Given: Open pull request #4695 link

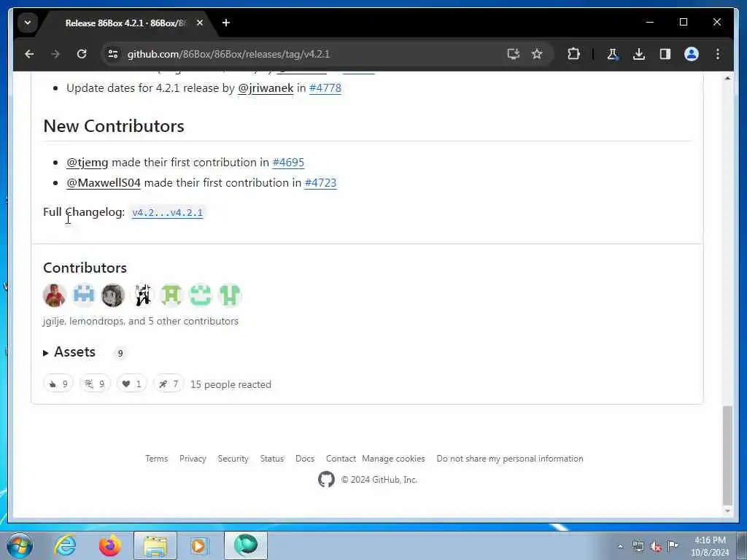Looking at the screenshot, I should coord(287,163).
